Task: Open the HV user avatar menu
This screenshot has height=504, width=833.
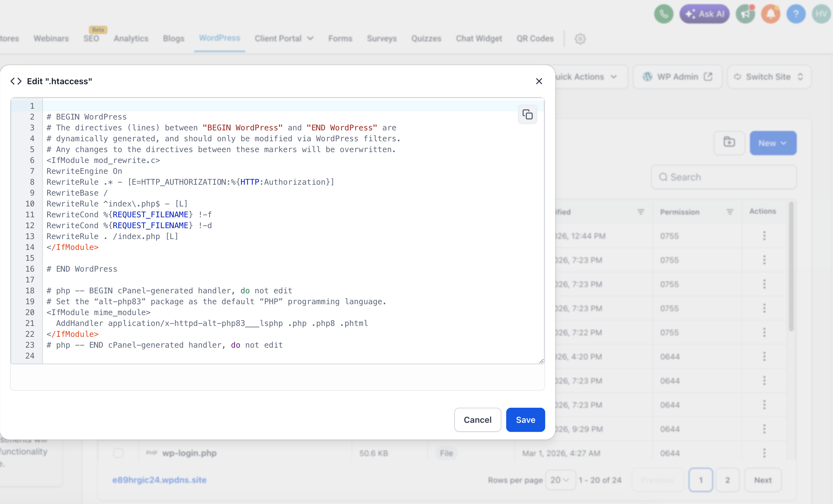Action: tap(821, 14)
